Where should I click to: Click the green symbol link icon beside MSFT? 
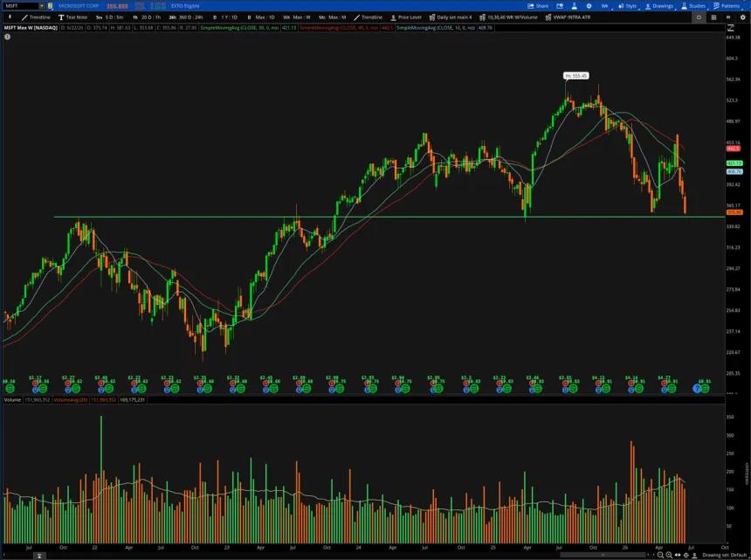tap(51, 6)
